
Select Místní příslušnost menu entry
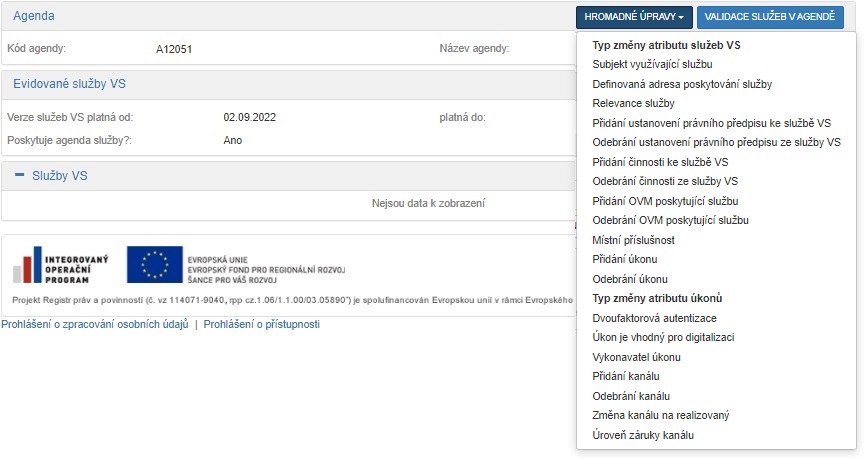tap(633, 240)
